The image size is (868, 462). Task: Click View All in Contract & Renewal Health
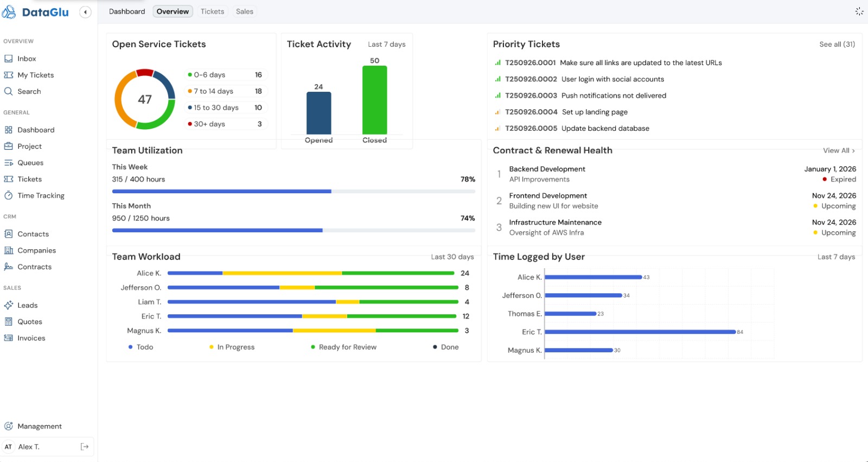click(839, 150)
